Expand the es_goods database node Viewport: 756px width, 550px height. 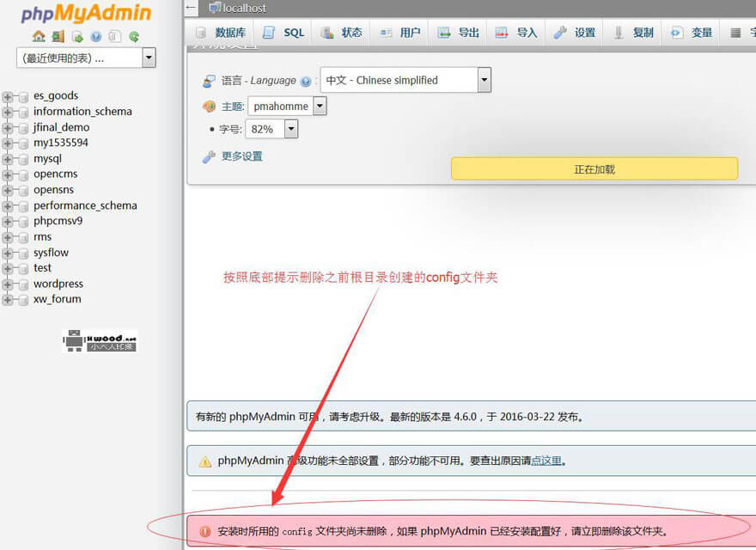coord(7,96)
